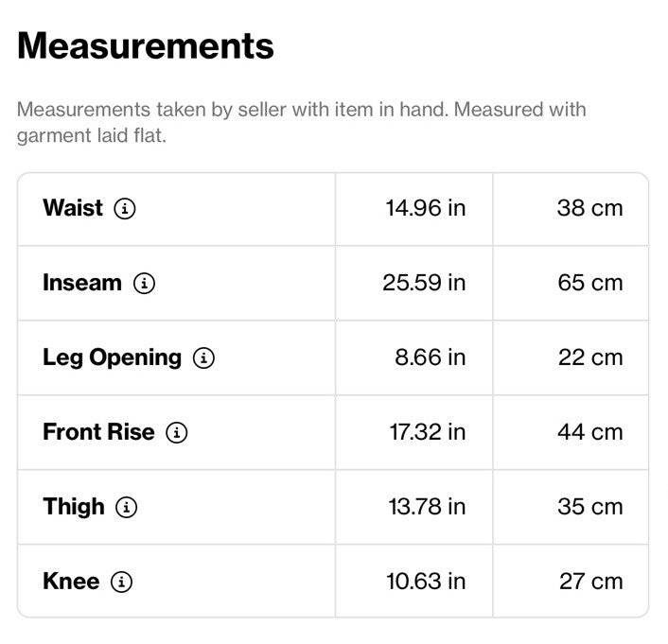Select the Waist row label
This screenshot has height=644, width=668.
point(73,208)
